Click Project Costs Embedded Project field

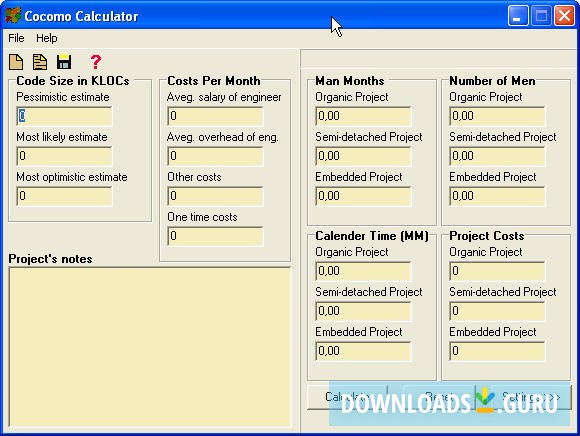pyautogui.click(x=497, y=351)
